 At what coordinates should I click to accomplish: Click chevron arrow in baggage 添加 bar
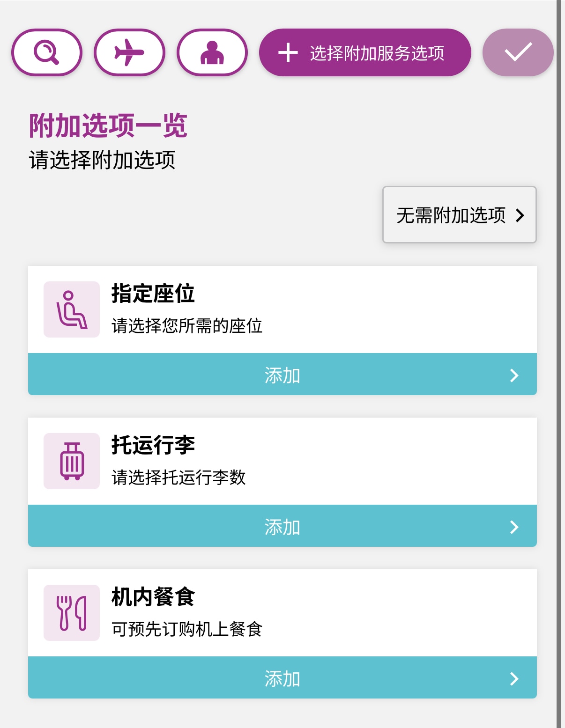pos(514,527)
